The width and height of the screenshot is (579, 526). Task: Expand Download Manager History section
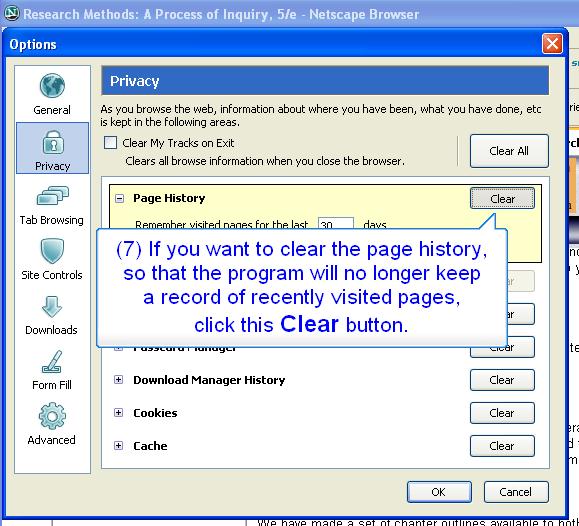[x=118, y=380]
